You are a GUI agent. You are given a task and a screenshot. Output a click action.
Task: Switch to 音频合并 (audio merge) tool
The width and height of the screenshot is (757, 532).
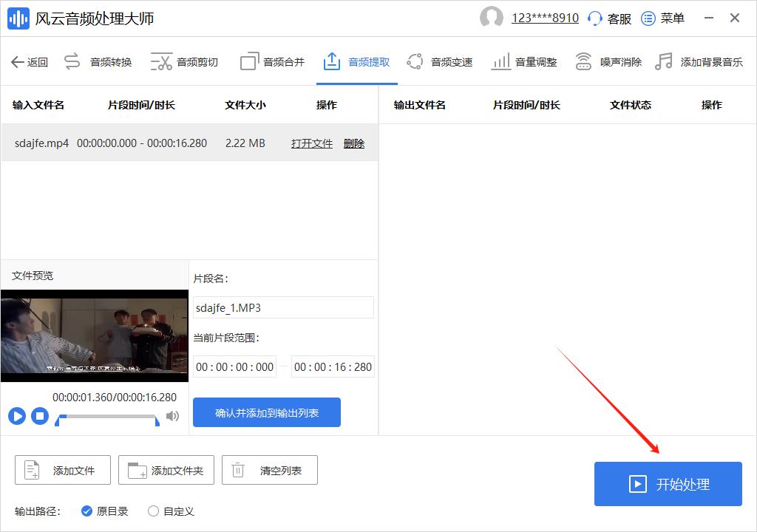(273, 61)
